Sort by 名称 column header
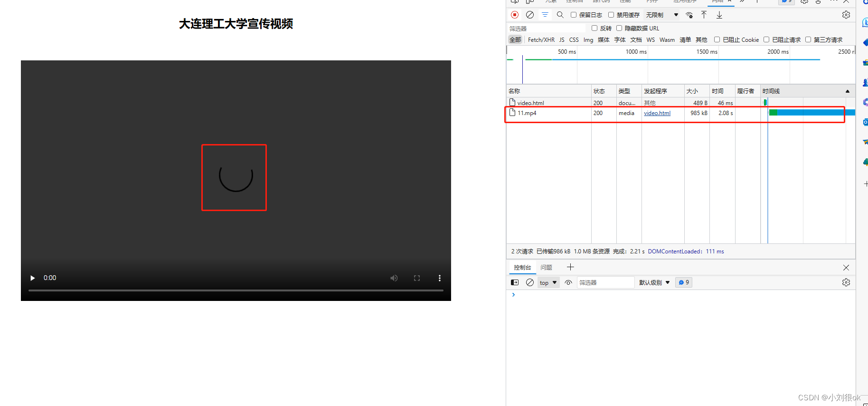The width and height of the screenshot is (868, 406). click(x=549, y=91)
